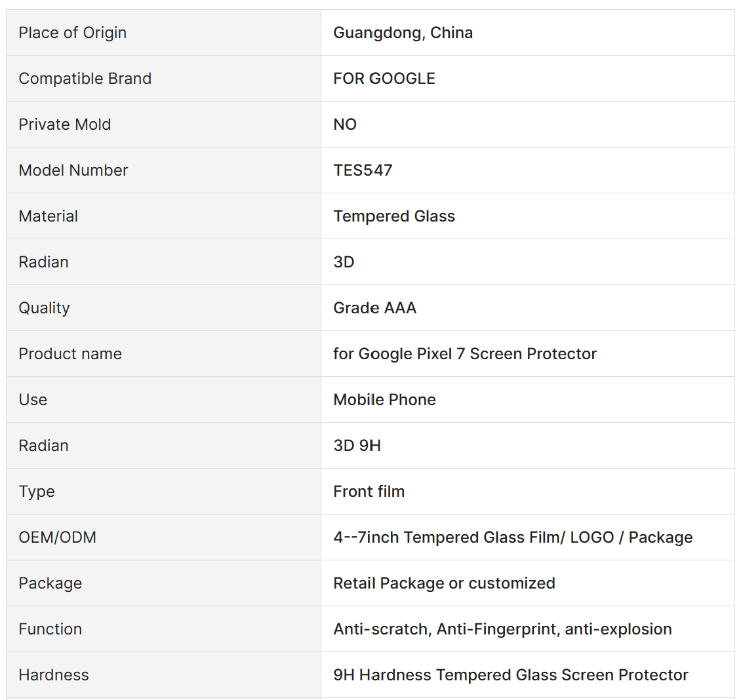Screen dimensions: 741x700
Task: Click the 'Front film' type value
Action: (x=369, y=492)
